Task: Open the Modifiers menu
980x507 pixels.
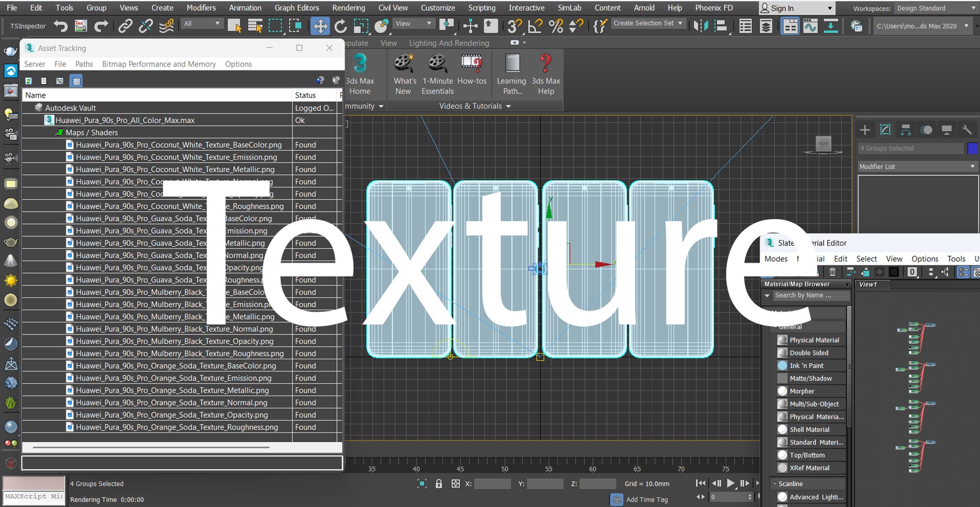Action: pyautogui.click(x=201, y=8)
